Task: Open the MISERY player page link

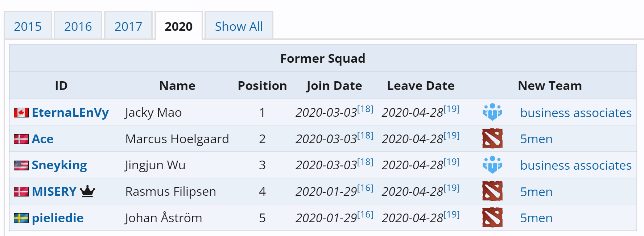Action: pyautogui.click(x=54, y=191)
